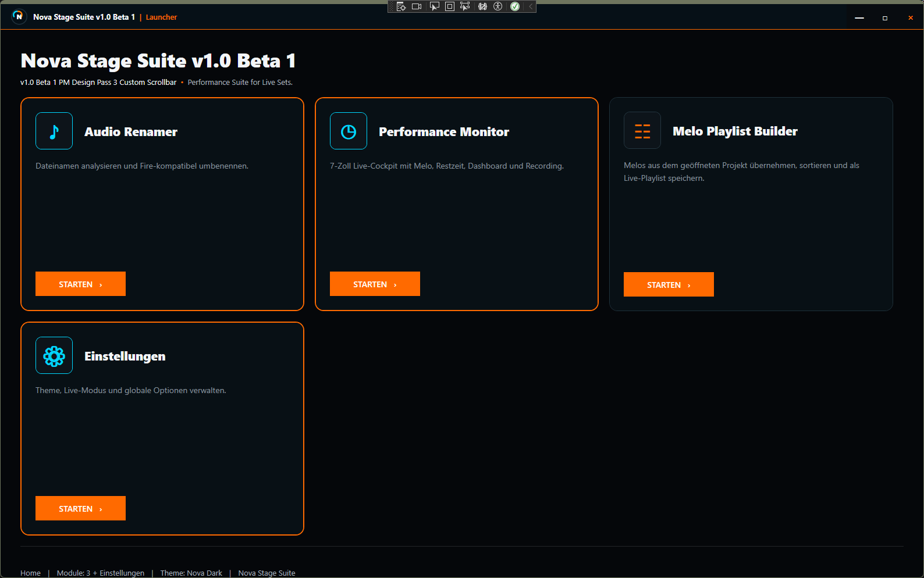This screenshot has width=924, height=578.
Task: Click the 'Melos aus dem geöffneten Projekt' description
Action: [741, 172]
